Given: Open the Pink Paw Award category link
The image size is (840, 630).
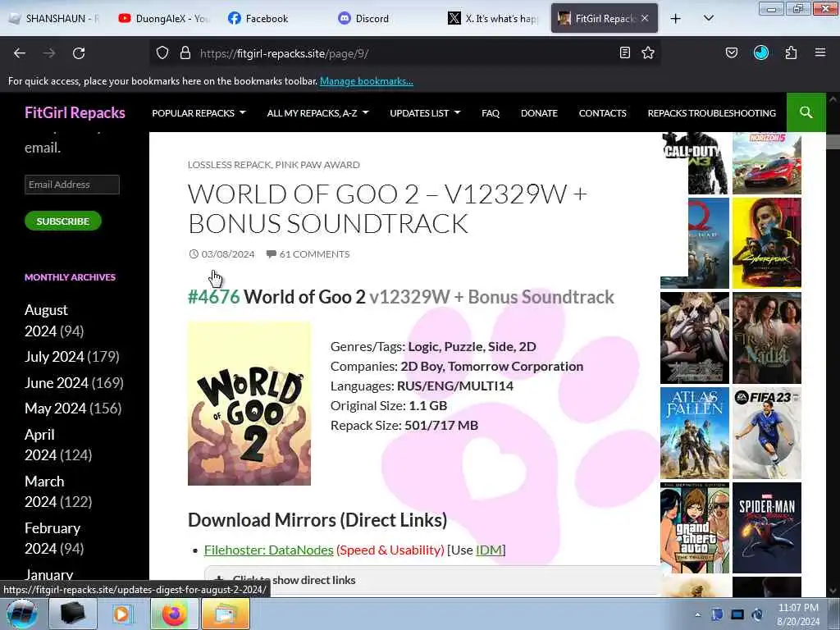Looking at the screenshot, I should click(317, 164).
